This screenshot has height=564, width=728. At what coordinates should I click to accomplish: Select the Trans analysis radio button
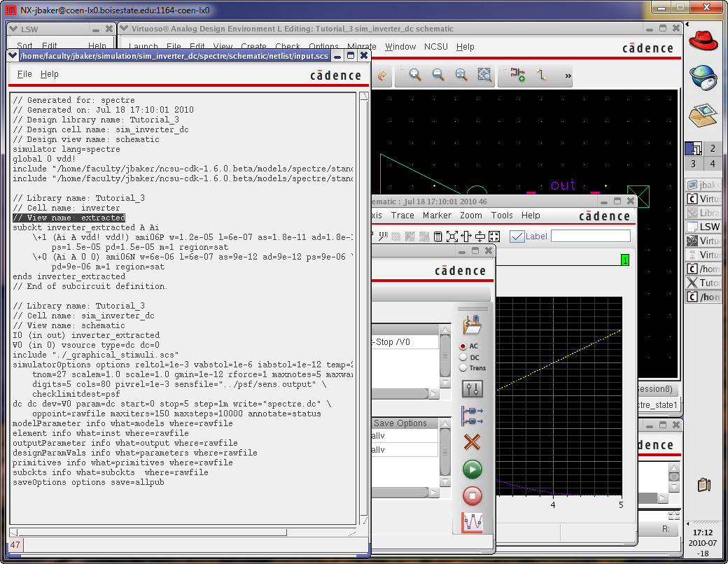[x=463, y=368]
